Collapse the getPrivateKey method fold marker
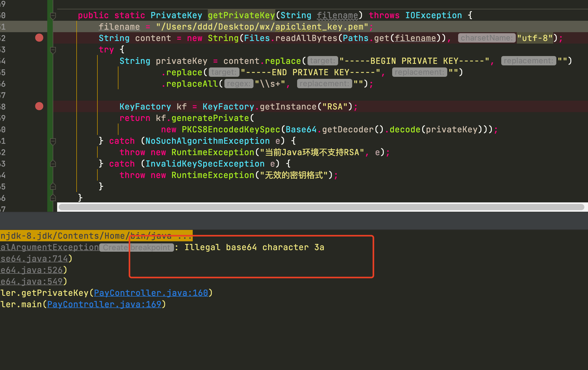This screenshot has width=588, height=370. tap(53, 16)
